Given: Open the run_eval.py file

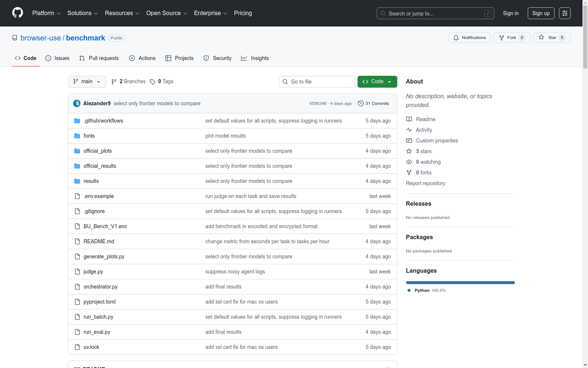Looking at the screenshot, I should coord(97,332).
